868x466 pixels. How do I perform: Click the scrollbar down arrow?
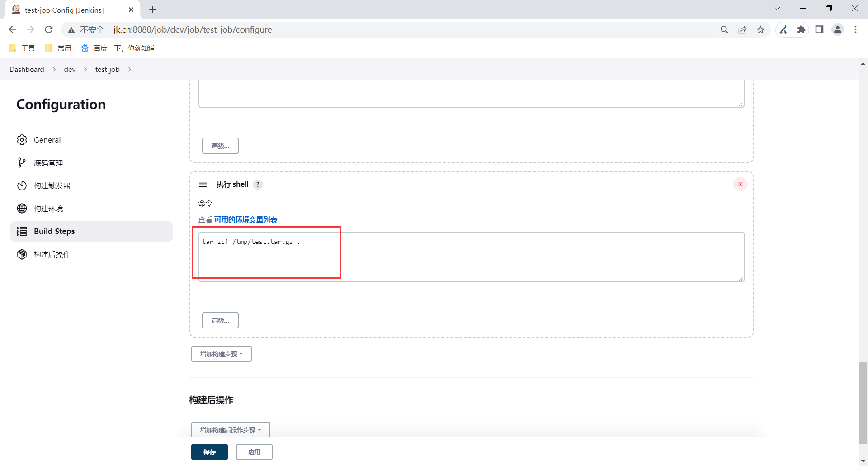(863, 461)
